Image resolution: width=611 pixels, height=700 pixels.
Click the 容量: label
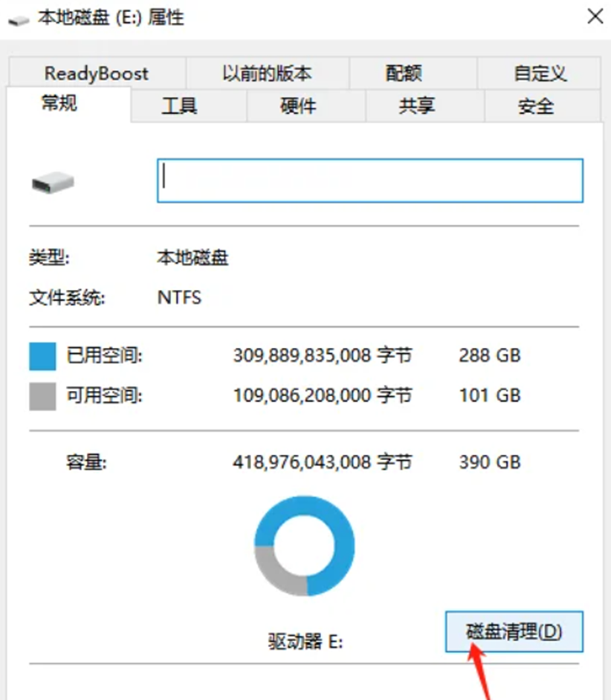86,462
